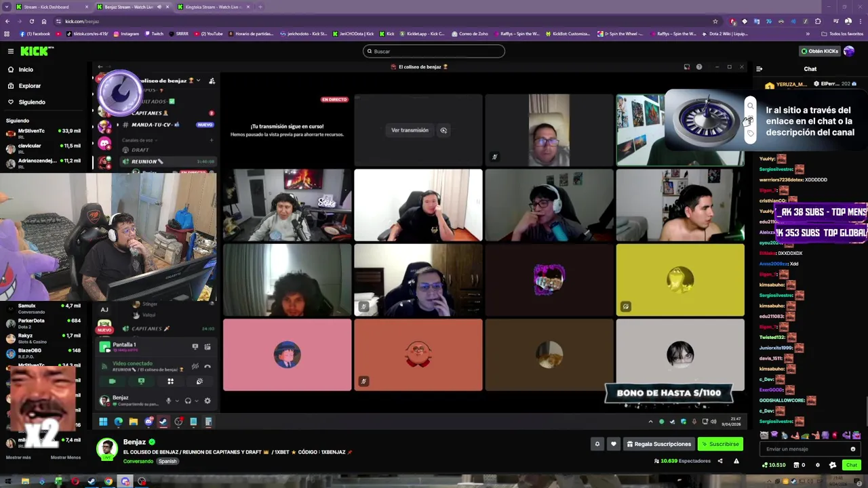The width and height of the screenshot is (868, 488).
Task: Deafen Discord headphones
Action: 188,401
